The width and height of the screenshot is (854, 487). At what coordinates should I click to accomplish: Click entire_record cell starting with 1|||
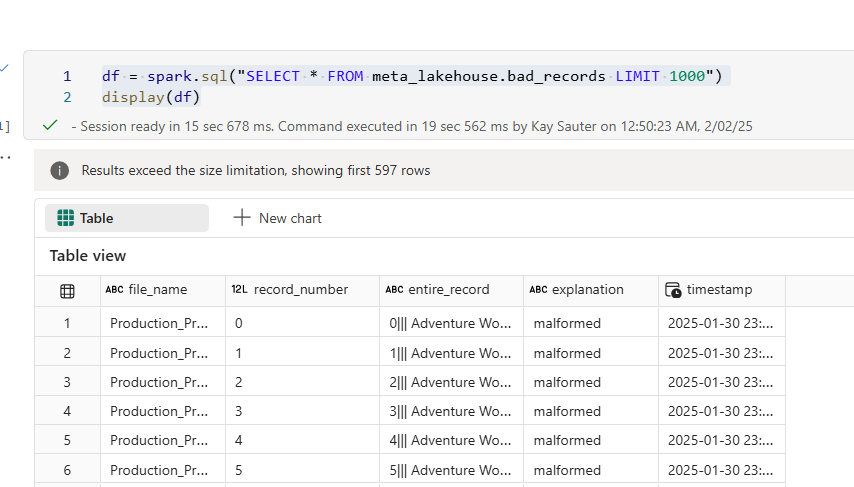pyautogui.click(x=450, y=353)
